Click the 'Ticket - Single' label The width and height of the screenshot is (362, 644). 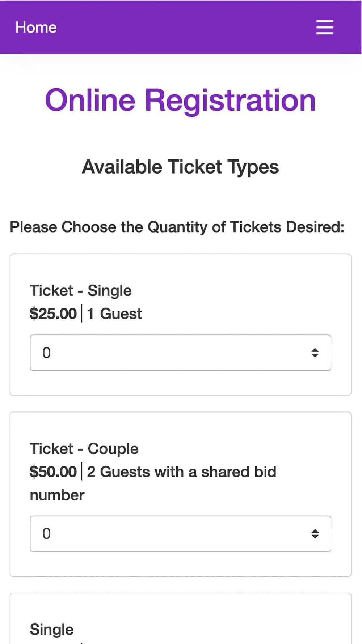coord(80,291)
